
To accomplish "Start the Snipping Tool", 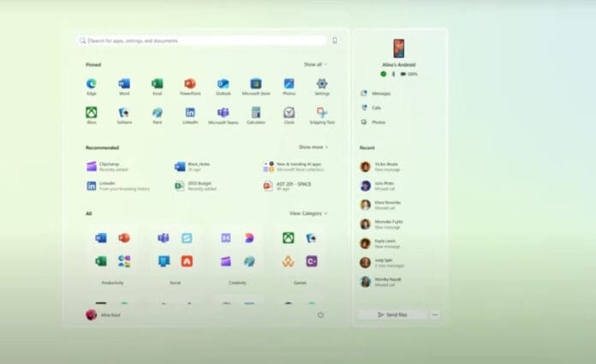I will pos(322,113).
